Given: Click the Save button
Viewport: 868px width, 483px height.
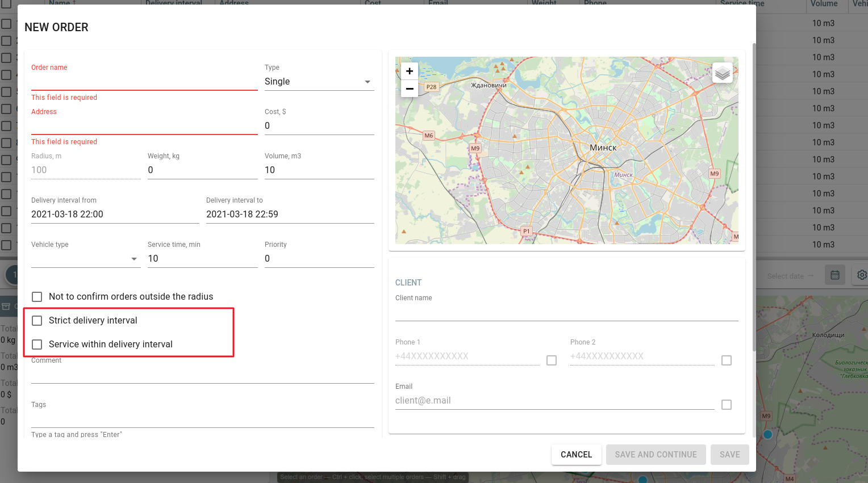Looking at the screenshot, I should pos(729,455).
